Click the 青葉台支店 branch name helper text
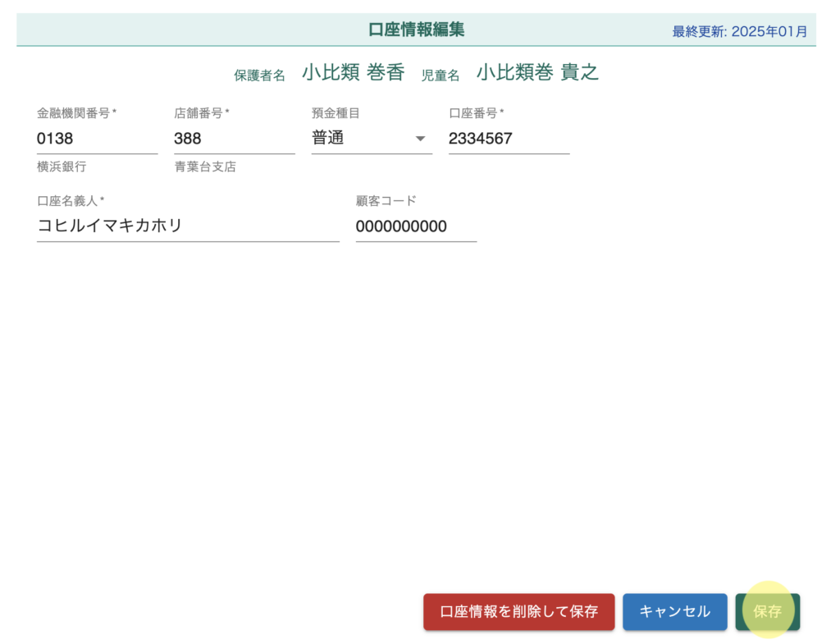 tap(205, 167)
